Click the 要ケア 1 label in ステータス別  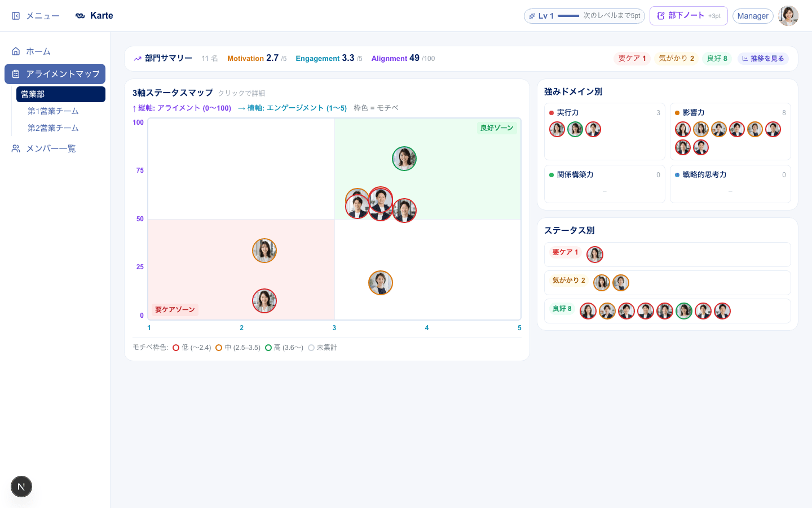point(566,252)
